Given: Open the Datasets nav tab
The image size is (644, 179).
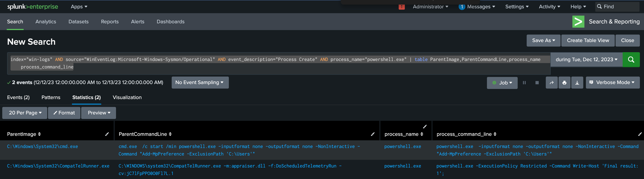Looking at the screenshot, I should point(79,22).
